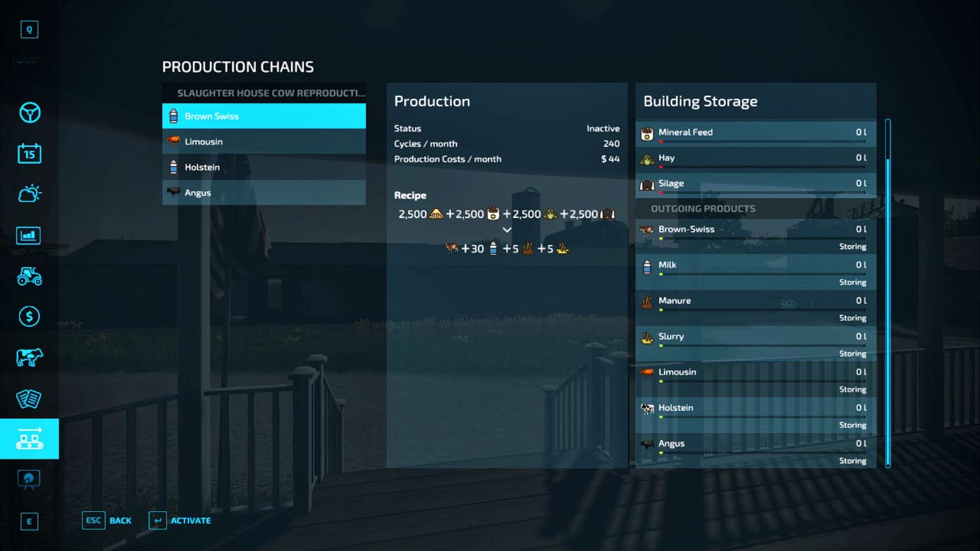Click the weather/environment icon
The height and width of the screenshot is (551, 980).
(x=29, y=194)
